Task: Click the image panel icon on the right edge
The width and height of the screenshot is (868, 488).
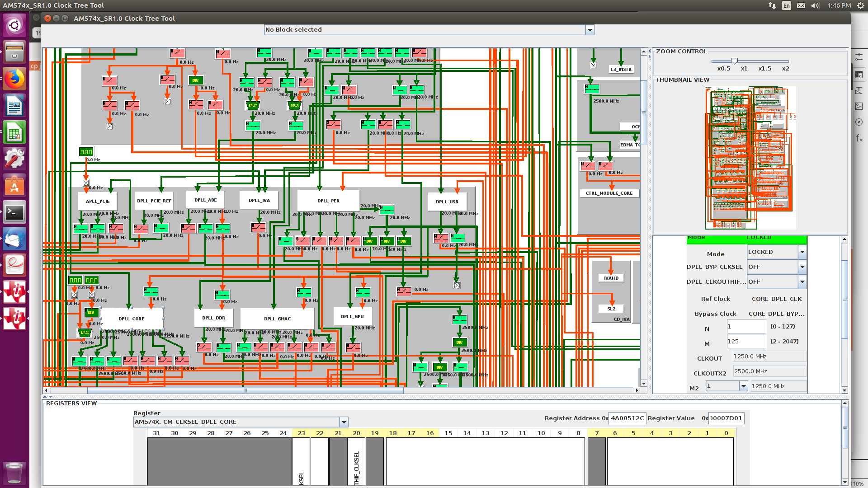Action: (859, 106)
